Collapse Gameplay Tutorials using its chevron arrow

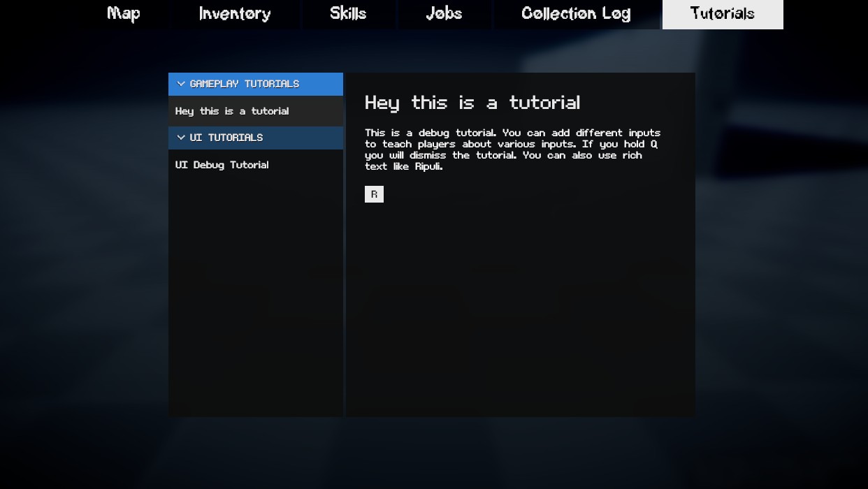coord(181,84)
